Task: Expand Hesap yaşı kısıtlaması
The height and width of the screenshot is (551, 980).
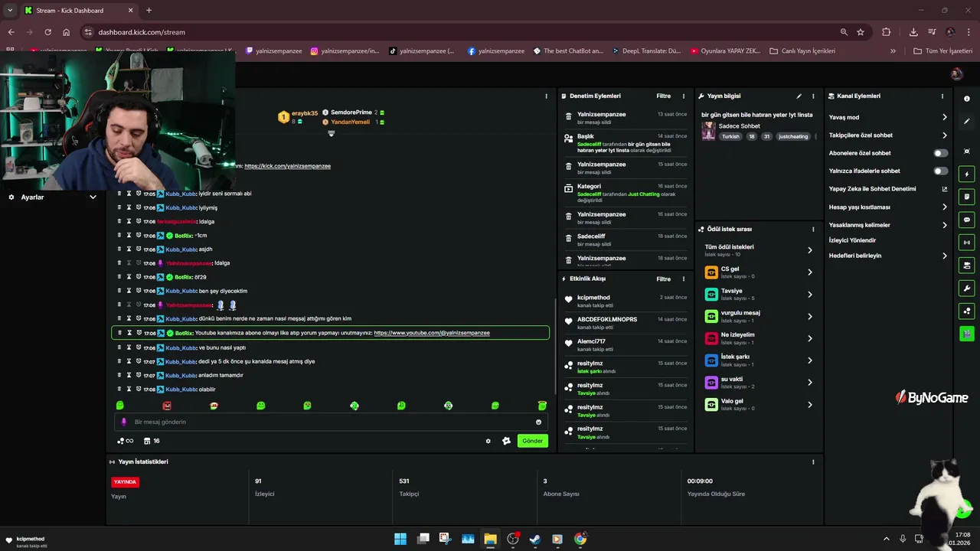Action: click(x=944, y=207)
